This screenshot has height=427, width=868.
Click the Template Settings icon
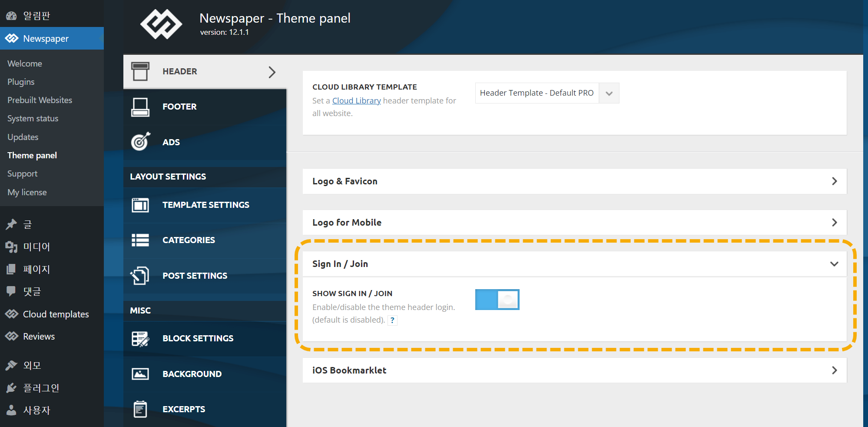[x=140, y=205]
